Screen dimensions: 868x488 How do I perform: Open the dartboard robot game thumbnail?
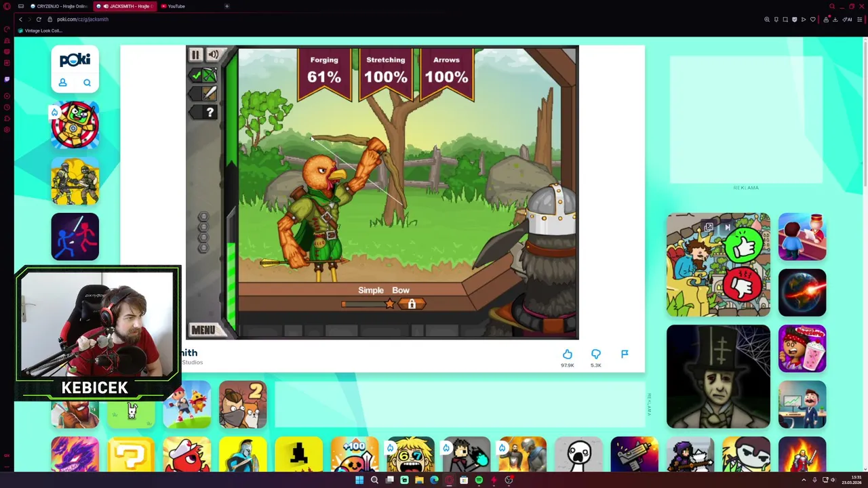point(75,125)
